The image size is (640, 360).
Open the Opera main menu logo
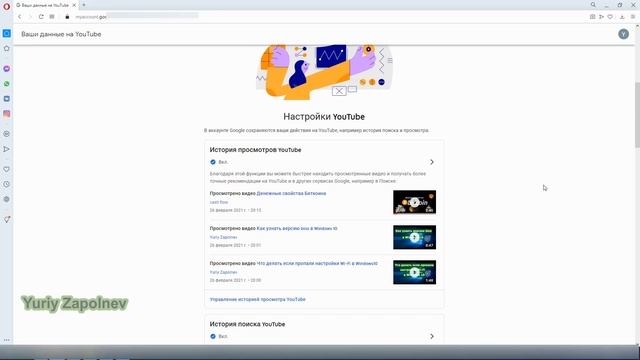[7, 6]
